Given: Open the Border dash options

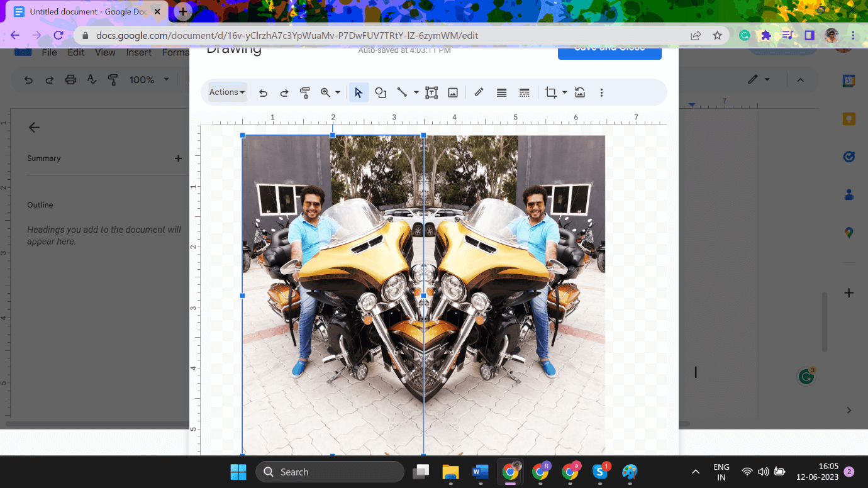Looking at the screenshot, I should 524,92.
